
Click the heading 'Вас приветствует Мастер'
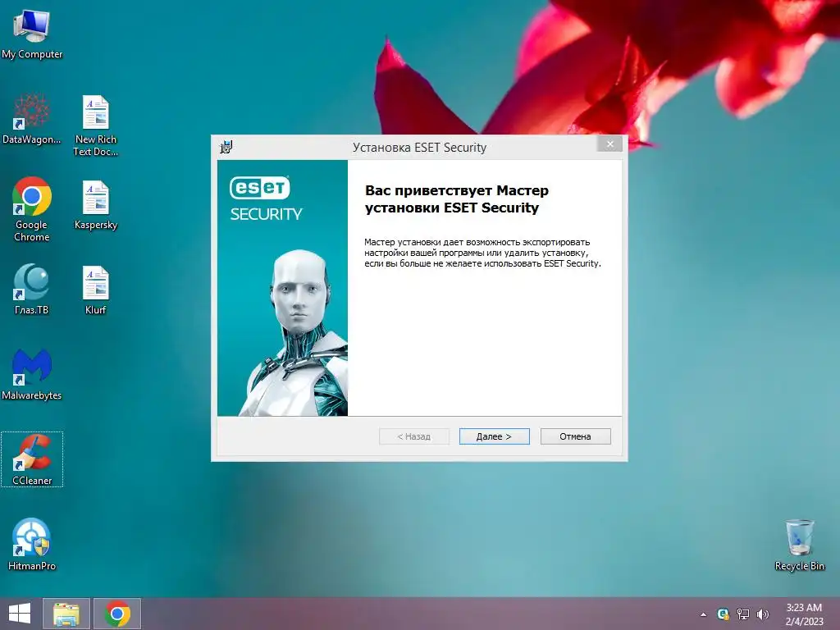[457, 190]
